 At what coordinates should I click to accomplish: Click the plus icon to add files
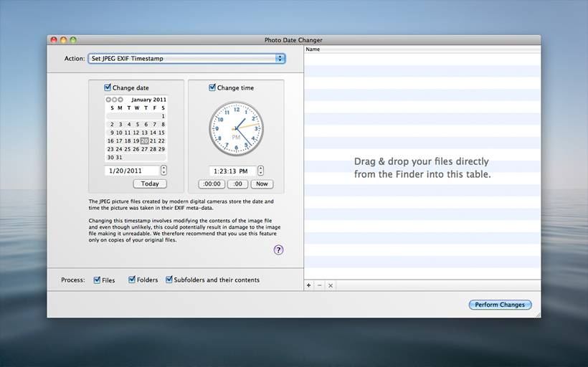pyautogui.click(x=308, y=285)
